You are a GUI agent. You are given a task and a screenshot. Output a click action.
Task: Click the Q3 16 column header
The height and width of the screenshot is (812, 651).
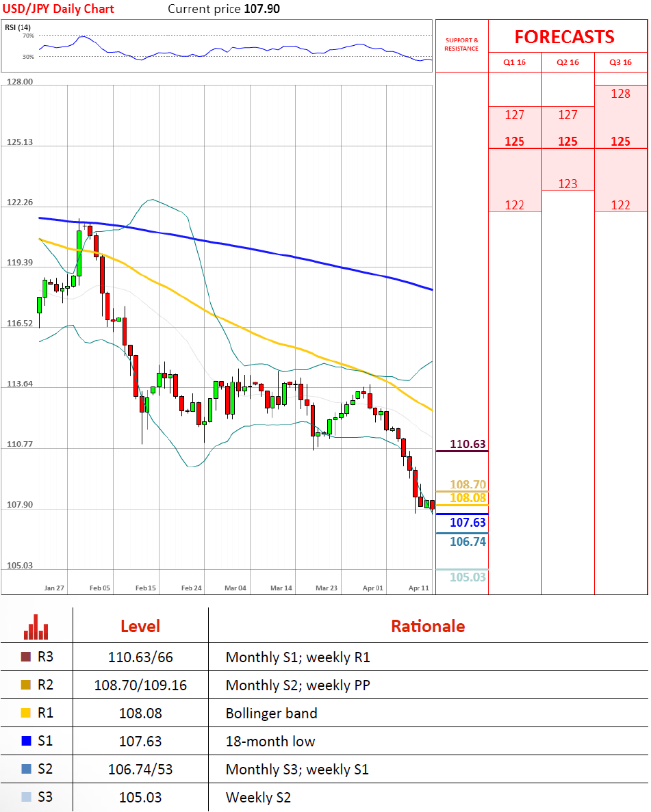620,62
